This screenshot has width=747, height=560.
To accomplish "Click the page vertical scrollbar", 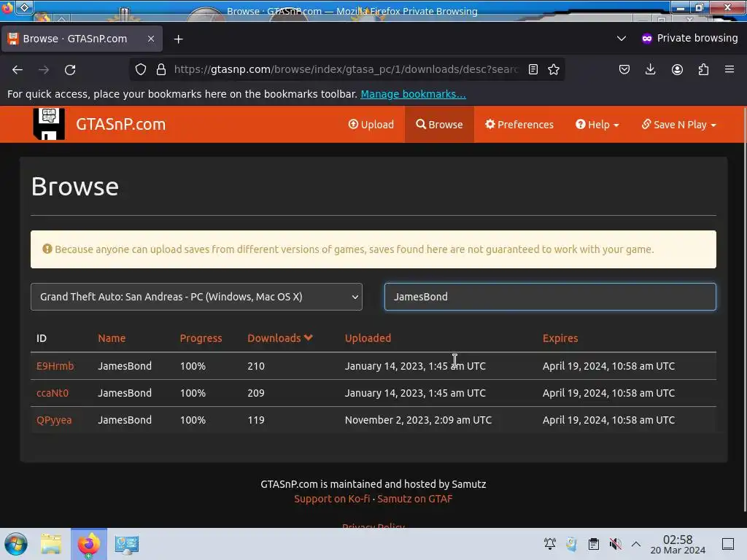I will (x=745, y=309).
